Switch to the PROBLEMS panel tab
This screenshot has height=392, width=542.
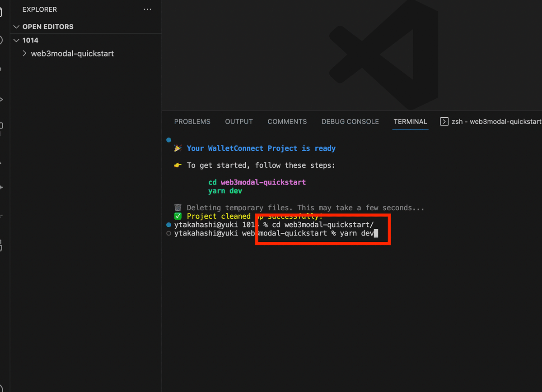point(192,121)
